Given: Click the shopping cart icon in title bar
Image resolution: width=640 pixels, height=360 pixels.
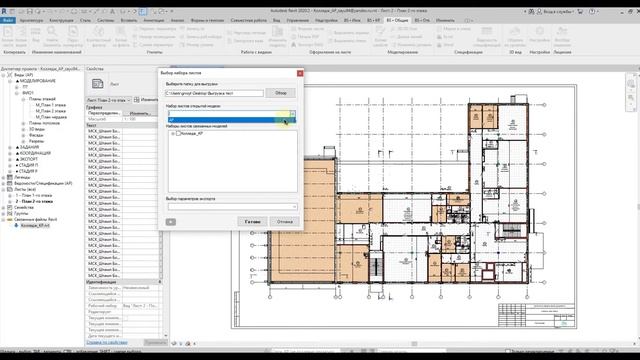Looking at the screenshot, I should click(x=580, y=11).
